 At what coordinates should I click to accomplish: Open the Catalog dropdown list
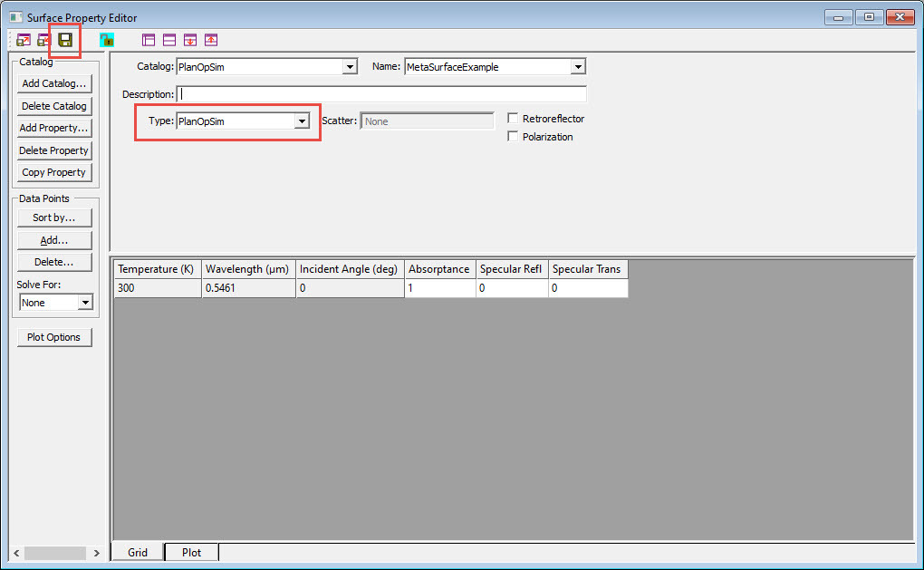(x=350, y=67)
